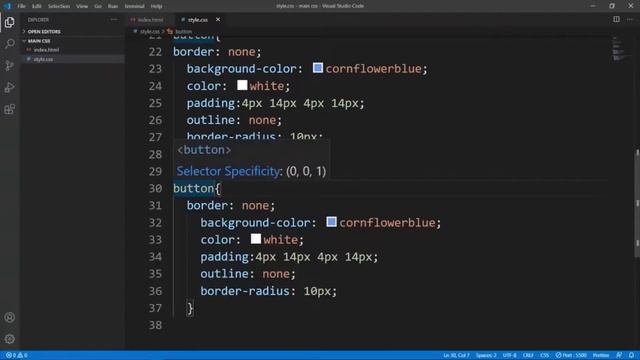Open cornflowerblue color swatch on line 23
The image size is (640, 360).
click(318, 68)
